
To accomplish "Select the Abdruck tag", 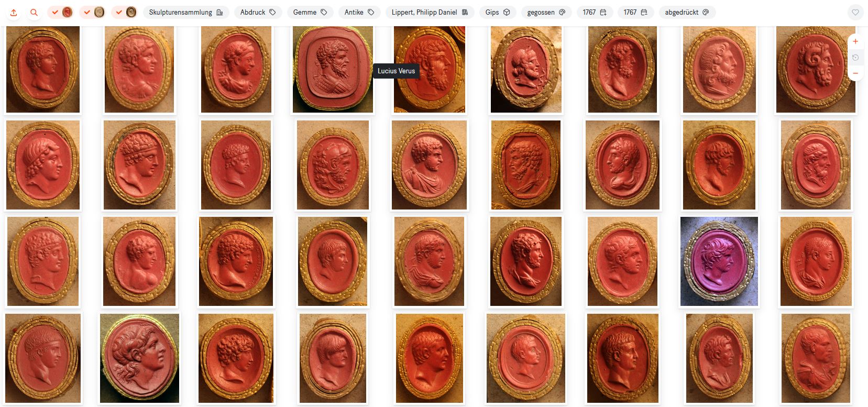I will point(258,12).
